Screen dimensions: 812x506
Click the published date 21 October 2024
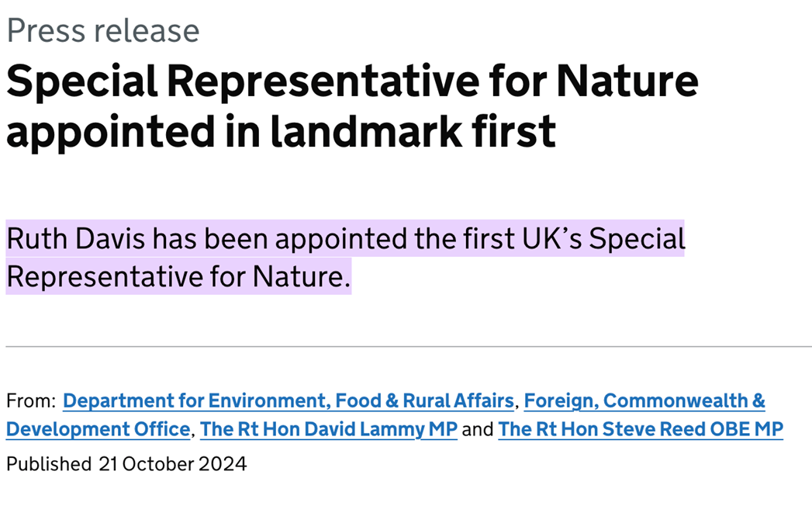point(173,464)
